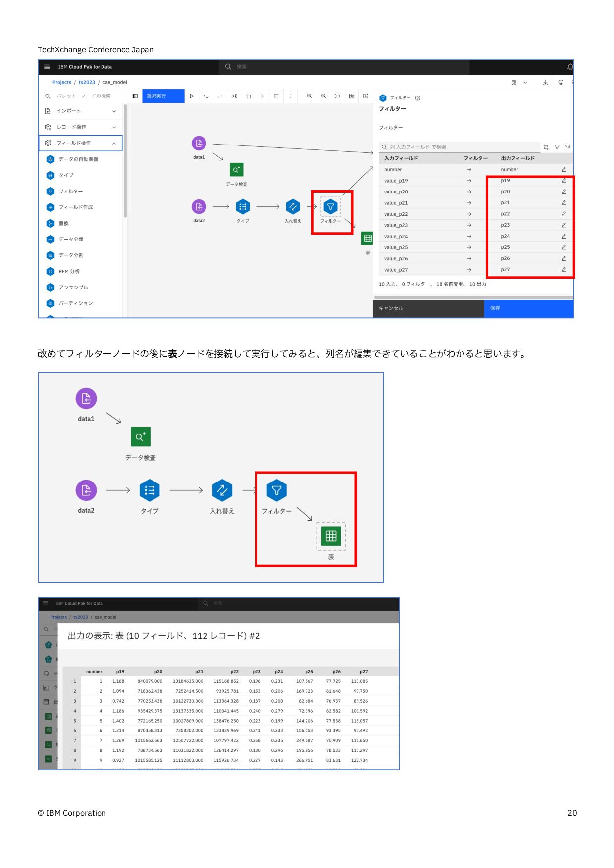Click the zoom-to-fit canvas icon
614x868 pixels.
click(338, 96)
